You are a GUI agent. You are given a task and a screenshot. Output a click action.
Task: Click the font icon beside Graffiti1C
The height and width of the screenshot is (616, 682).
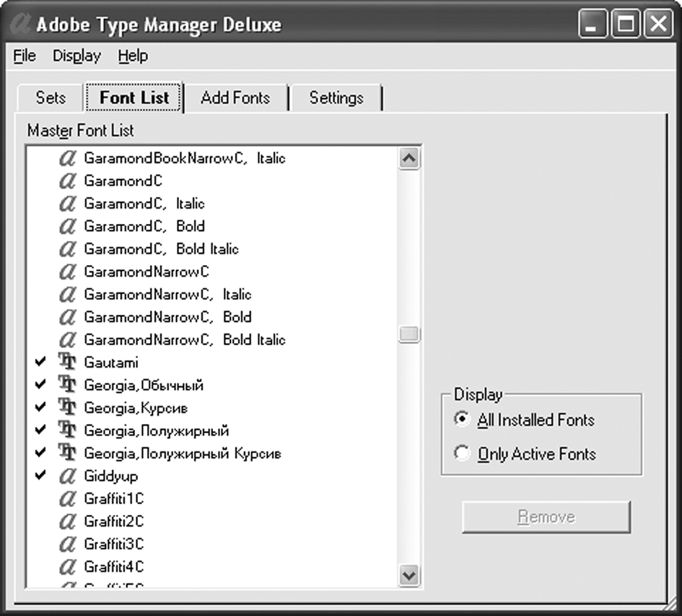67,498
